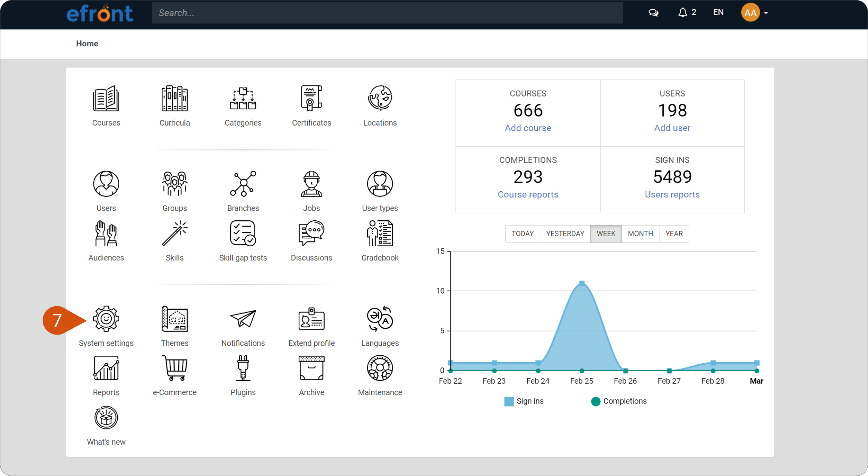Screen dimensions: 868x476
Task: Expand the AA user avatar menu
Action: (755, 13)
